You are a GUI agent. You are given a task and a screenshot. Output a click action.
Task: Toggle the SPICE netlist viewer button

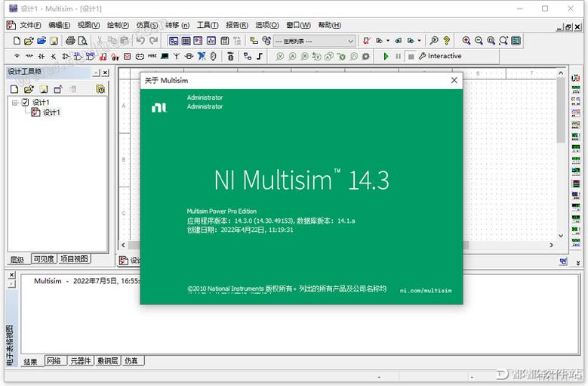click(x=199, y=41)
